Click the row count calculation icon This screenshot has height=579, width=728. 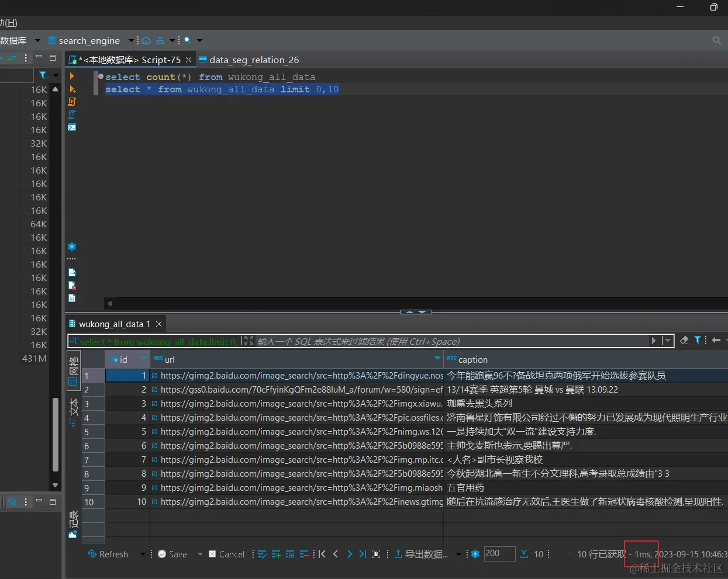pos(524,554)
